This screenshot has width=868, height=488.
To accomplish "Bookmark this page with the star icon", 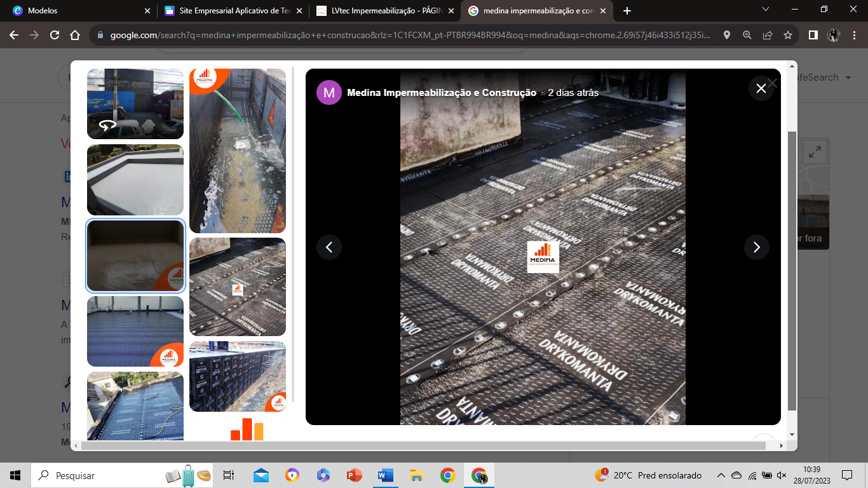I will point(788,35).
